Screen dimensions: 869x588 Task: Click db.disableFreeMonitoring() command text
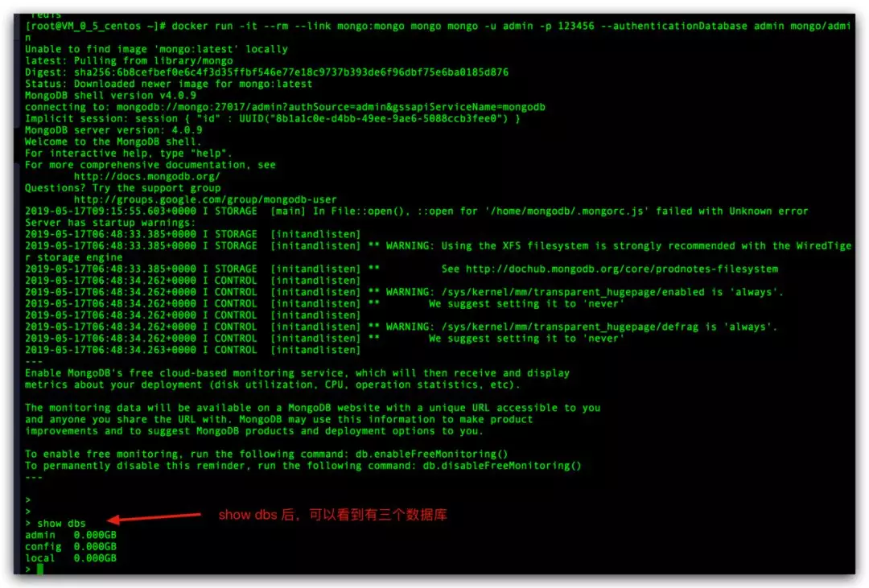(x=502, y=466)
